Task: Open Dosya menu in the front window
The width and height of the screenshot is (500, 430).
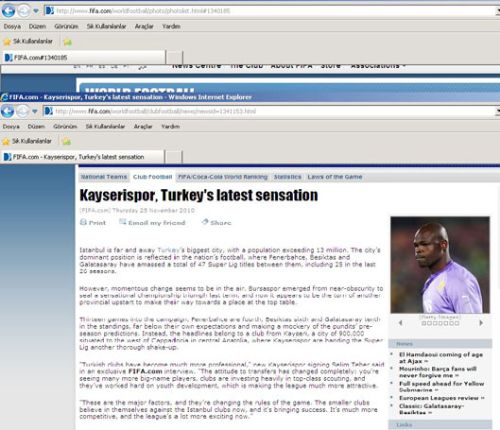Action: tap(11, 126)
